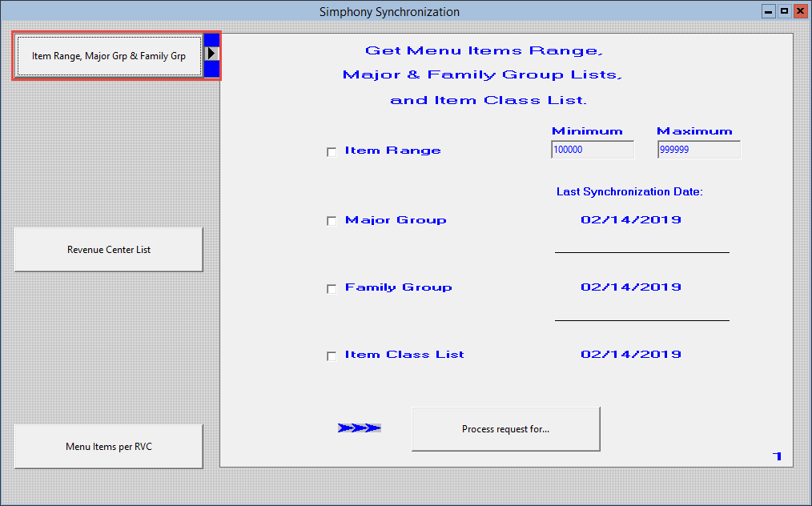Click the Item Class List date 02/14/2019

pos(631,354)
